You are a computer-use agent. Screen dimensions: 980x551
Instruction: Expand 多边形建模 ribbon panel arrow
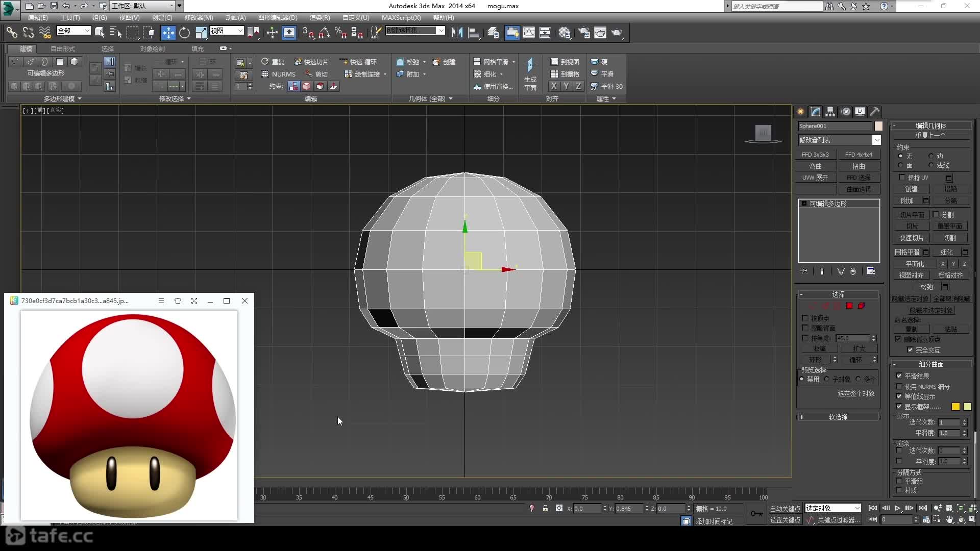pos(80,98)
